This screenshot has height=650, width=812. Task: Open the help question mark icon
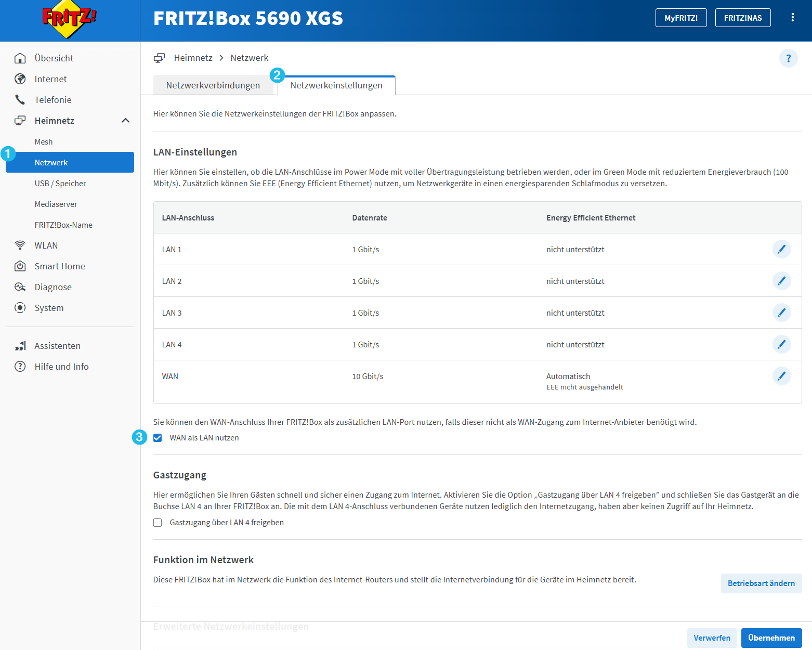[x=788, y=58]
